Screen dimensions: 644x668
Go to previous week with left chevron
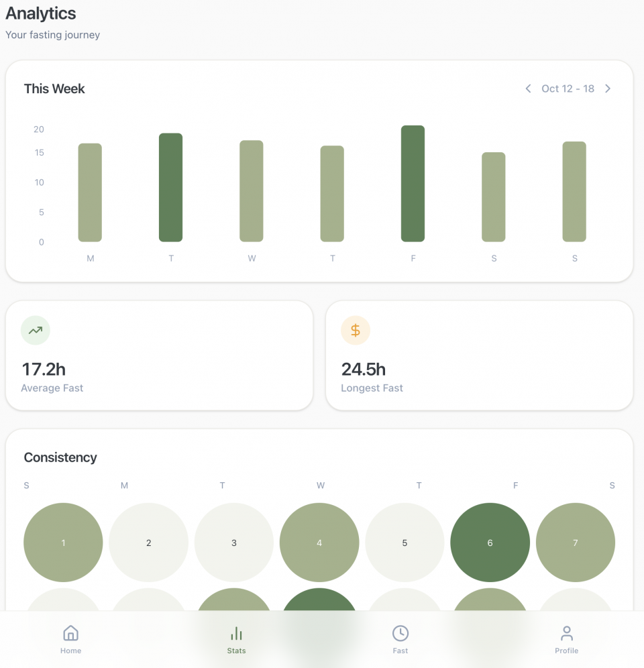click(528, 89)
